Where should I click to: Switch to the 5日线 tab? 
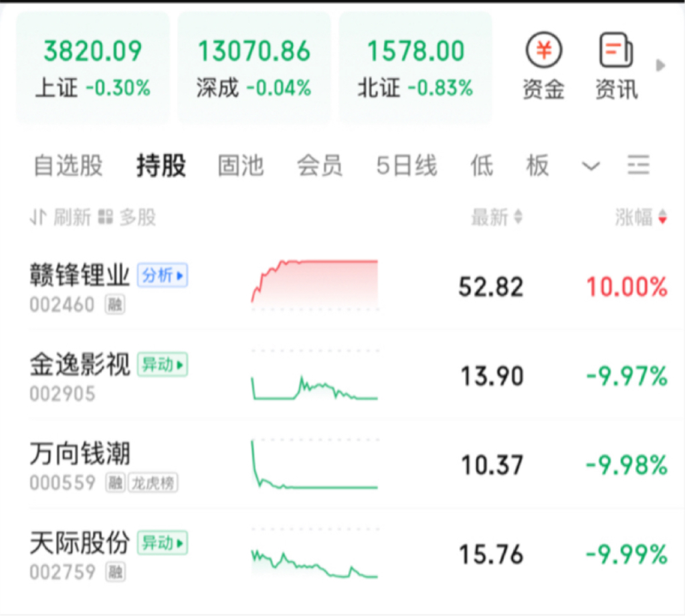(407, 166)
